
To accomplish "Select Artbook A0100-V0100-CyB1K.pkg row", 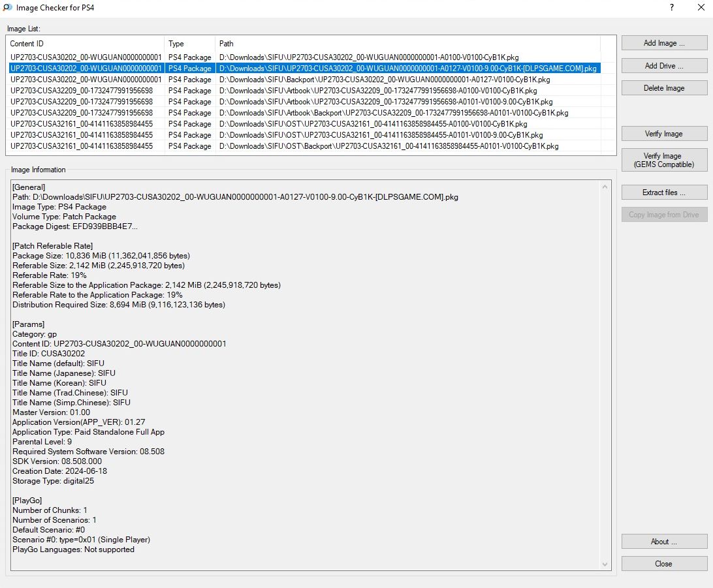I will [305, 91].
